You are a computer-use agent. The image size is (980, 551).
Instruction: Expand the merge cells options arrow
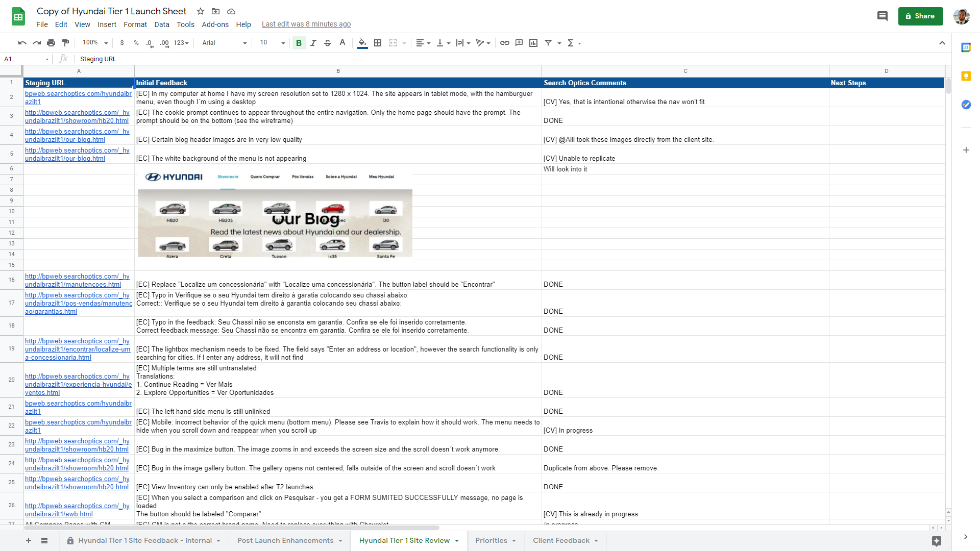pos(404,43)
